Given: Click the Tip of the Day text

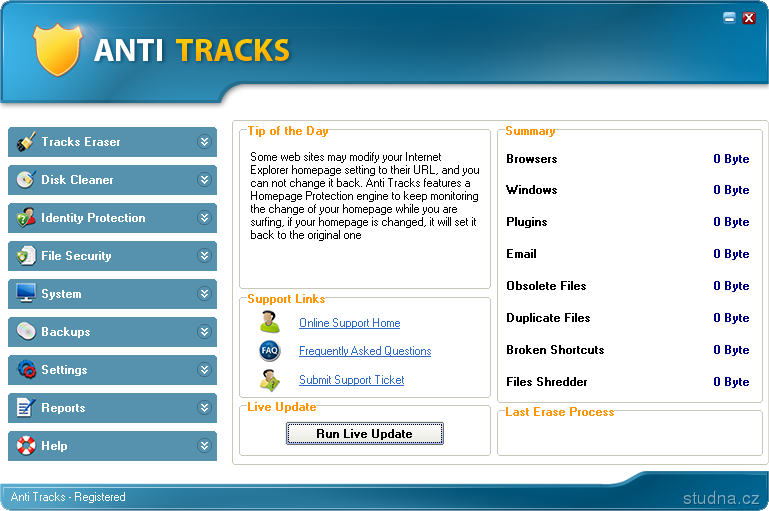Looking at the screenshot, I should (364, 196).
